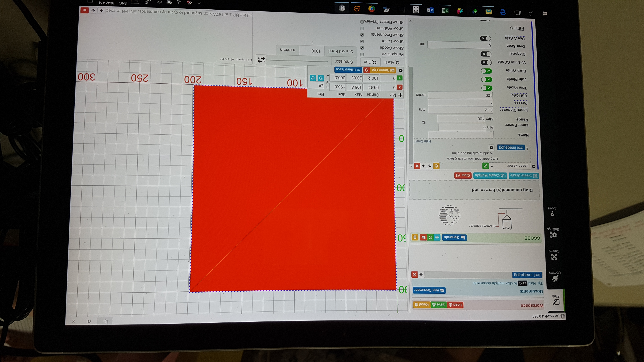Click the orange duplicate operation icon

(x=436, y=166)
